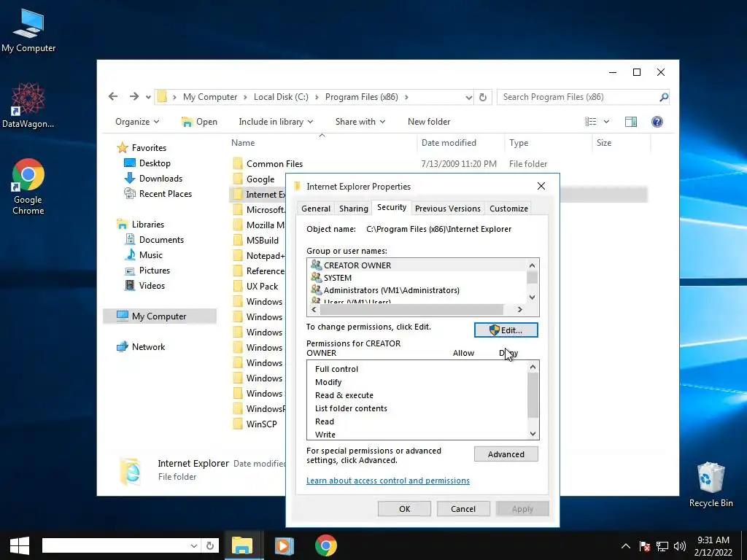The height and width of the screenshot is (560, 747).
Task: Open the recent locations dropdown arrow
Action: point(148,97)
